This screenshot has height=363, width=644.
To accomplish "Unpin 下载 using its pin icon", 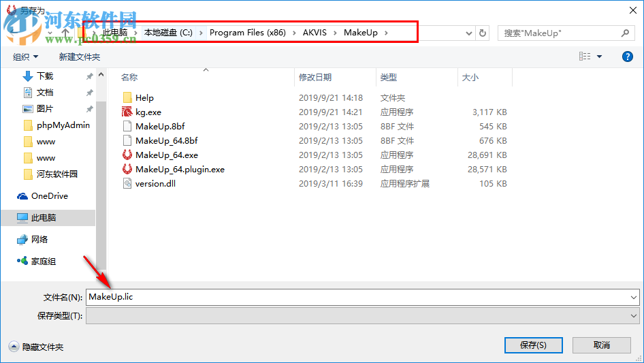I will point(89,76).
